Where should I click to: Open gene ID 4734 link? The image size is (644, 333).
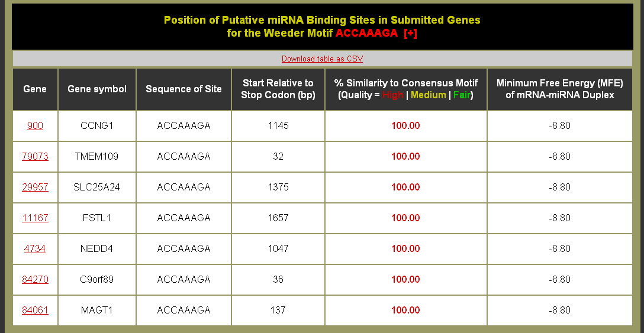[35, 248]
